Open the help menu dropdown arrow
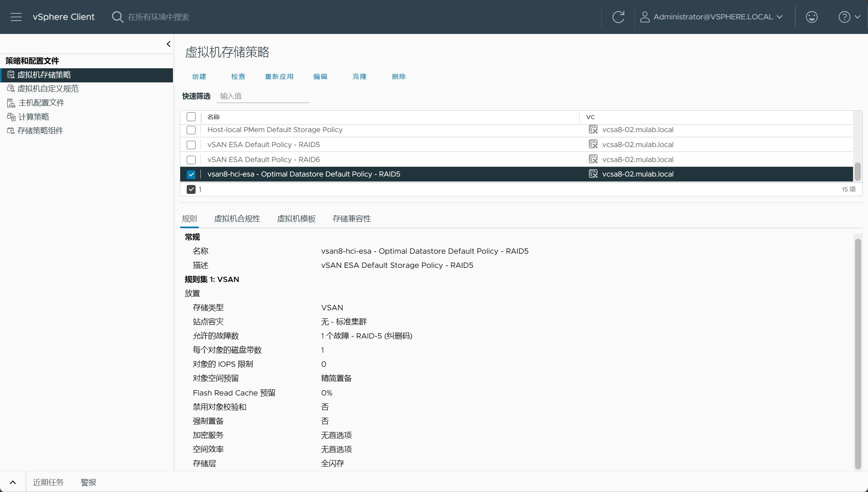The image size is (868, 492). (x=857, y=17)
